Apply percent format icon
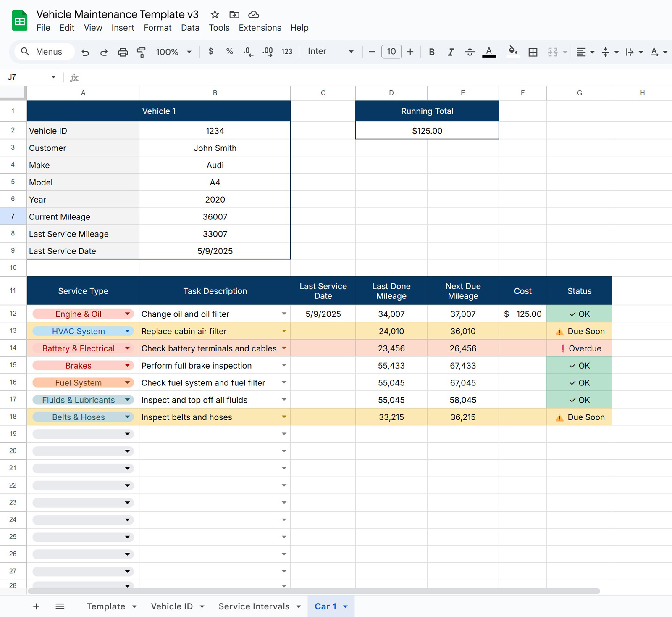672x617 pixels. (229, 51)
